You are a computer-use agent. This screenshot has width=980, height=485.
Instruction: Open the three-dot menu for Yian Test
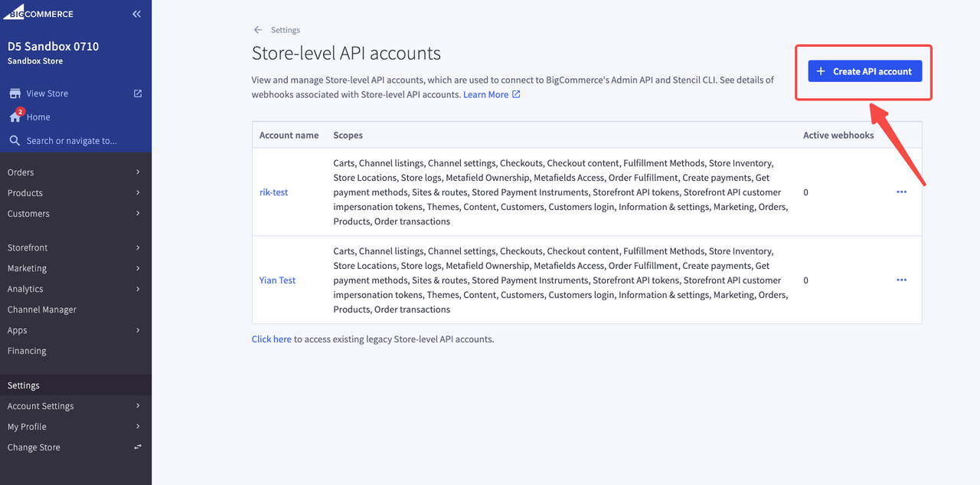(x=901, y=280)
